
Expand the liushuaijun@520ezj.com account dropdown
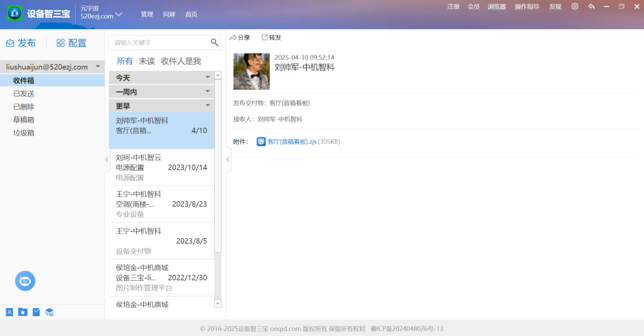click(x=98, y=66)
